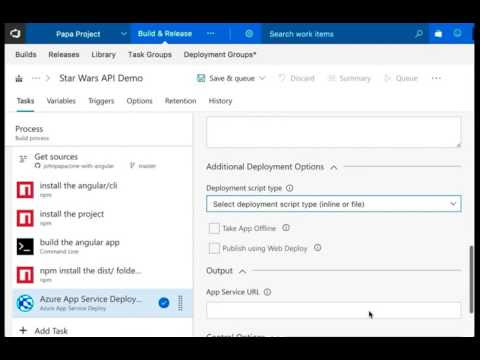The image size is (480, 360).
Task: Open the build Summary
Action: (349, 78)
